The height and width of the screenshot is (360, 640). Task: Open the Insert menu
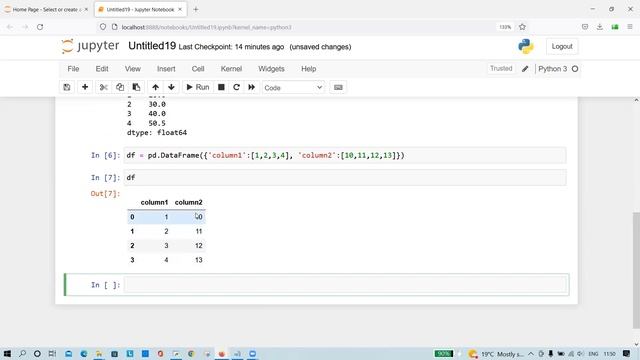(x=166, y=69)
